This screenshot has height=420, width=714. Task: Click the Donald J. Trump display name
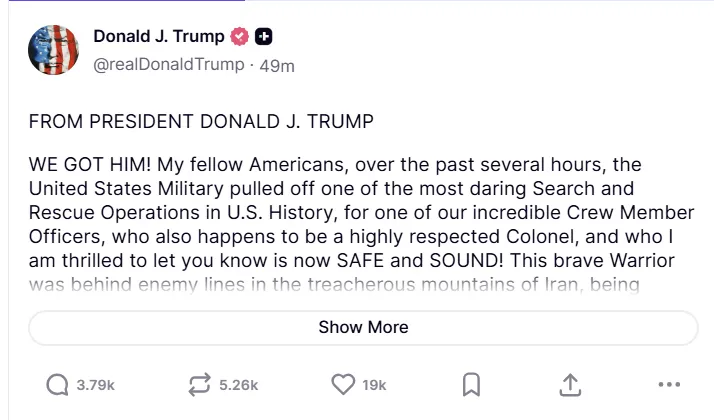coord(159,37)
